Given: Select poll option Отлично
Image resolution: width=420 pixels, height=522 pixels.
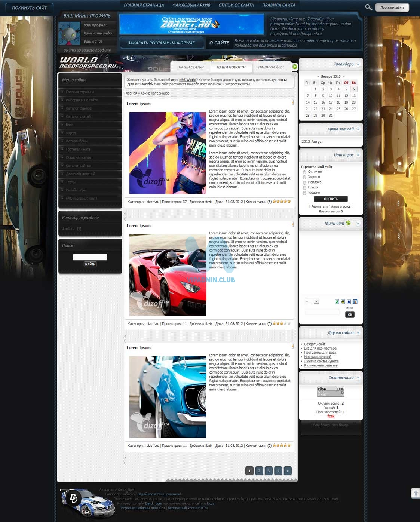Looking at the screenshot, I should coord(304,172).
